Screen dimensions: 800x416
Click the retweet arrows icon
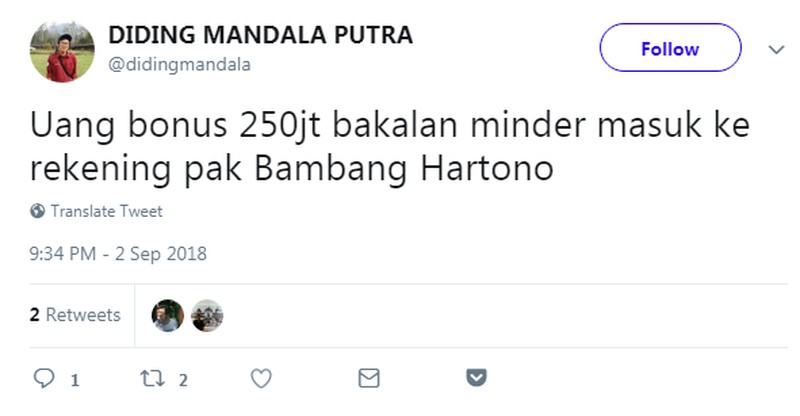153,378
